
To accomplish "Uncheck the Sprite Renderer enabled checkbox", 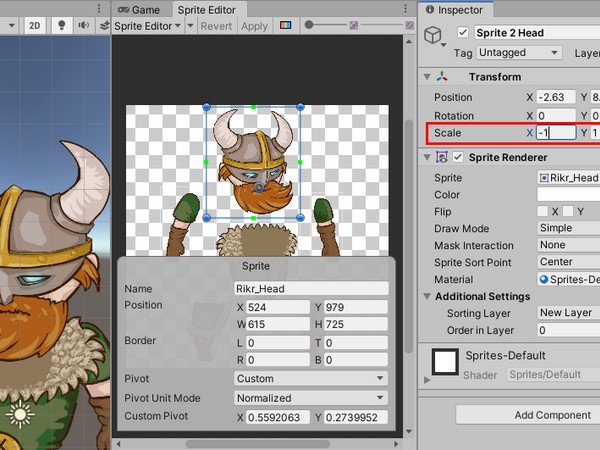I will point(458,157).
